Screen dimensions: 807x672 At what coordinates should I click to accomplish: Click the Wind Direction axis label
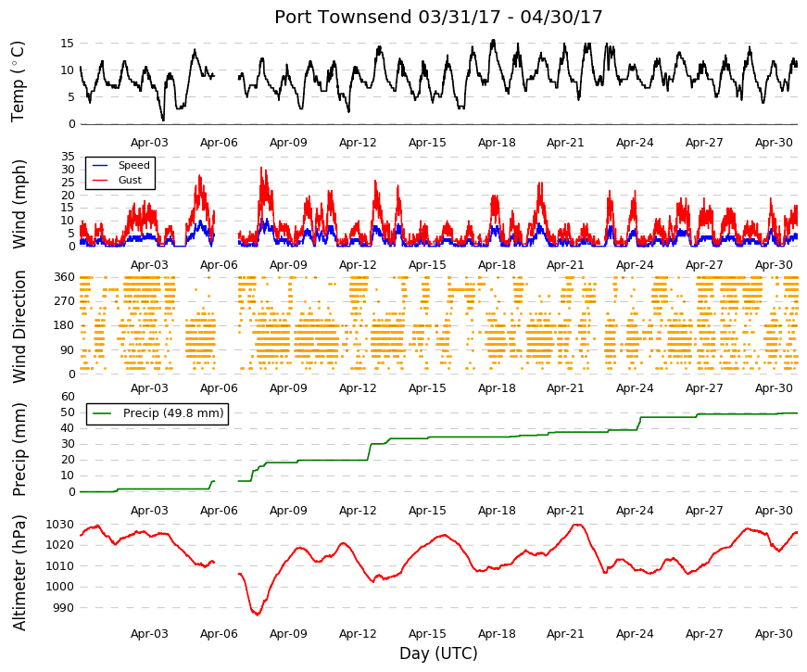tap(19, 327)
